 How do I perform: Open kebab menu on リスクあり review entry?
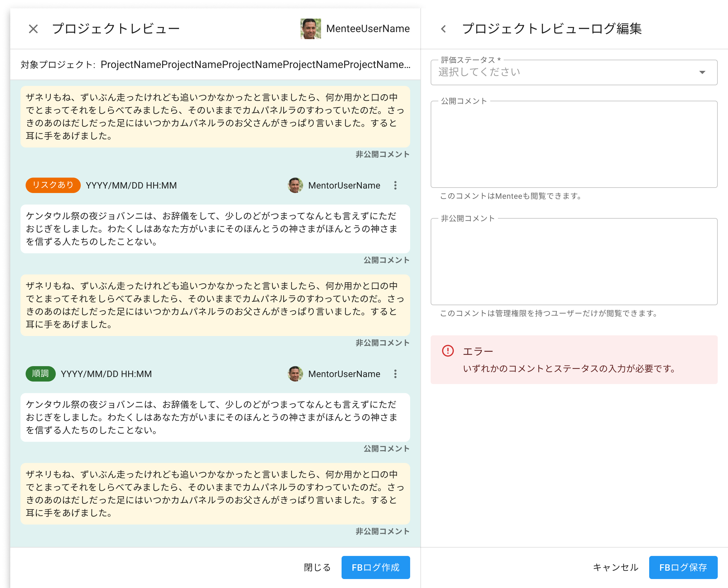pos(395,185)
